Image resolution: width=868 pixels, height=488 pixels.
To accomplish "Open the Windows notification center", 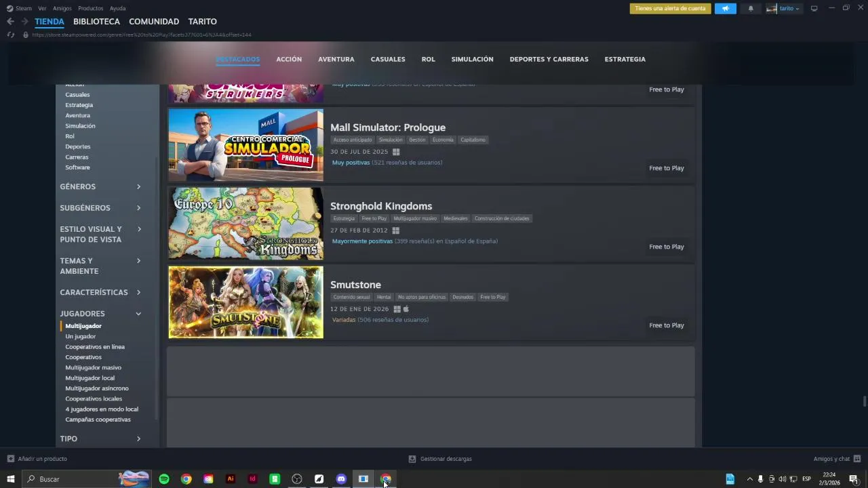I will (x=854, y=479).
